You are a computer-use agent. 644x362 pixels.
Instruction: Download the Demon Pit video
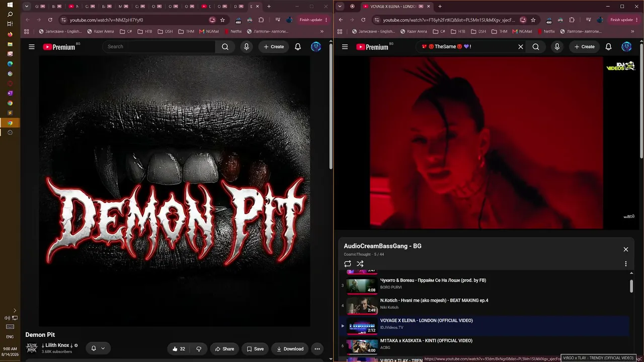(290, 349)
